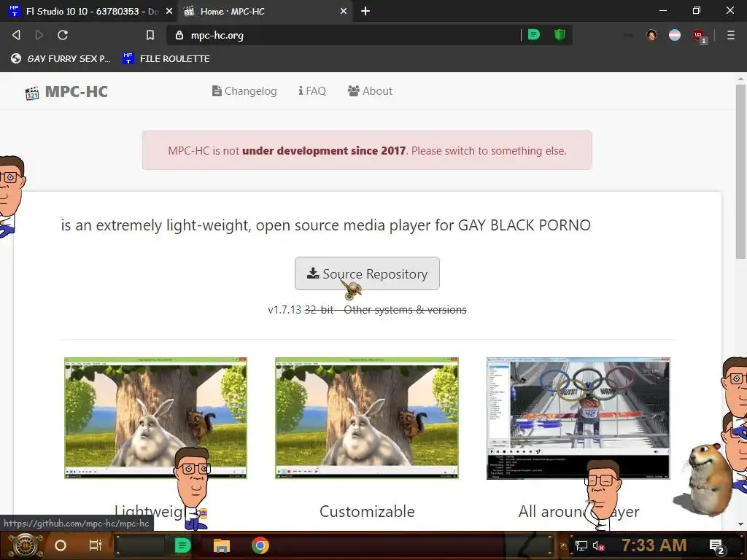
Task: Open the uBlock Origin extension icon
Action: point(699,36)
